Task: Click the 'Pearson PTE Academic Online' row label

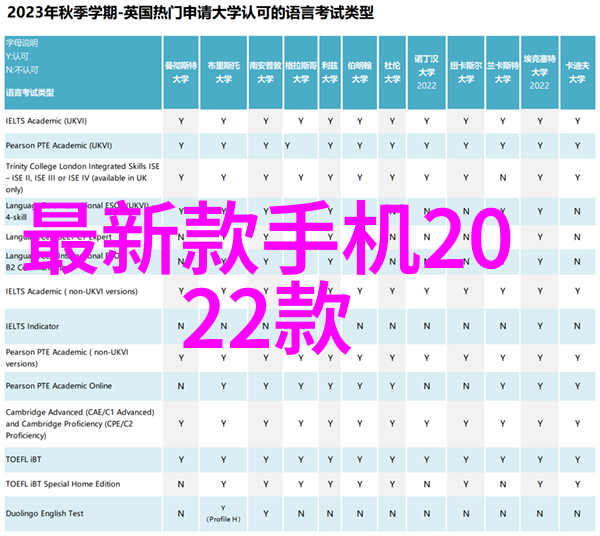Action: click(59, 386)
